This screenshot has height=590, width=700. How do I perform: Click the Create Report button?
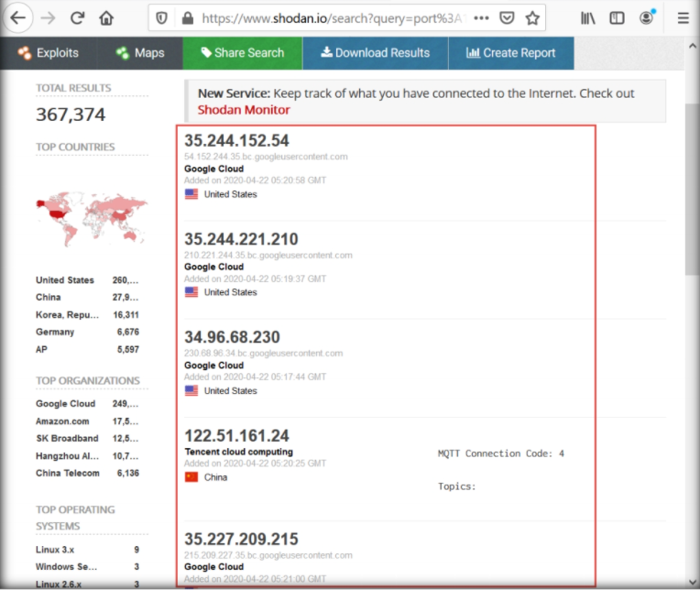click(x=511, y=53)
